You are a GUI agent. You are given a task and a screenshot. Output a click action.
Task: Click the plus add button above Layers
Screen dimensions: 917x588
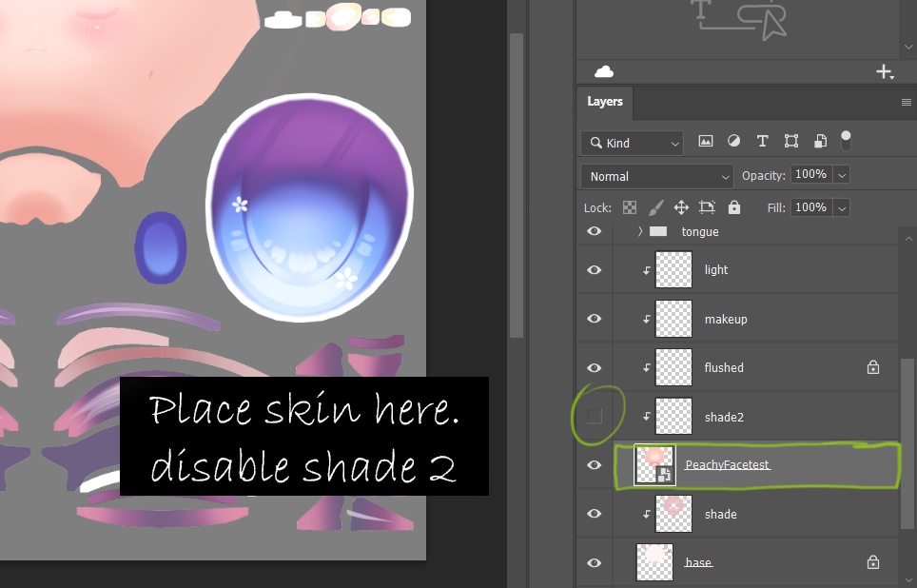tap(885, 70)
